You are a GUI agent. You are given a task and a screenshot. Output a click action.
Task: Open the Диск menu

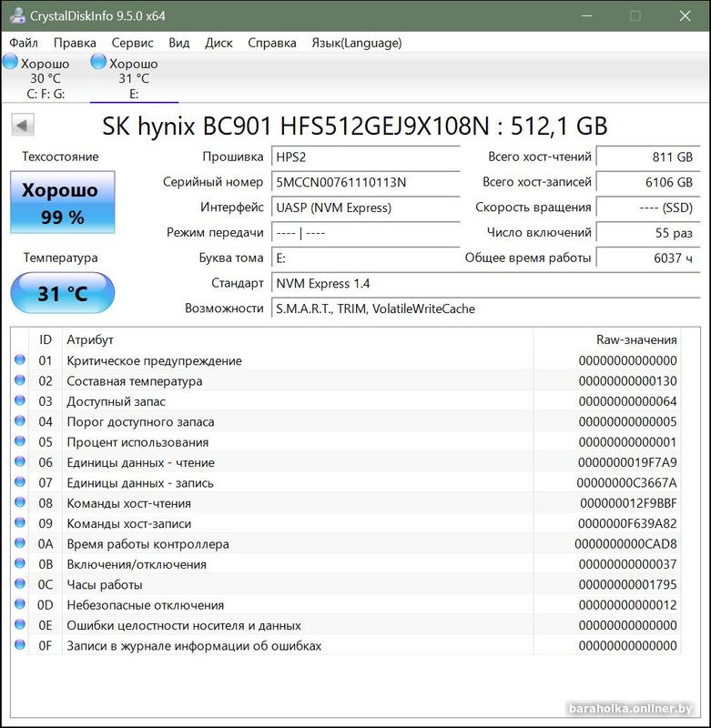pyautogui.click(x=218, y=43)
